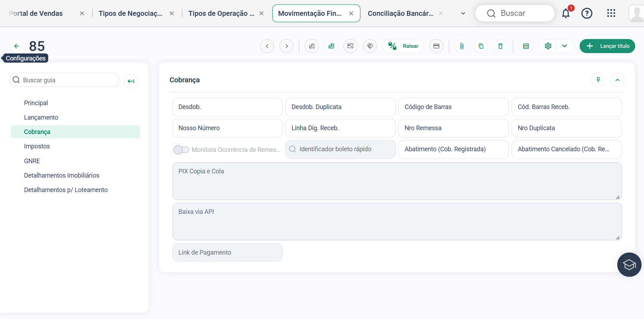This screenshot has width=644, height=319.
Task: Switch to the Portal de Vendas tab
Action: (x=36, y=13)
